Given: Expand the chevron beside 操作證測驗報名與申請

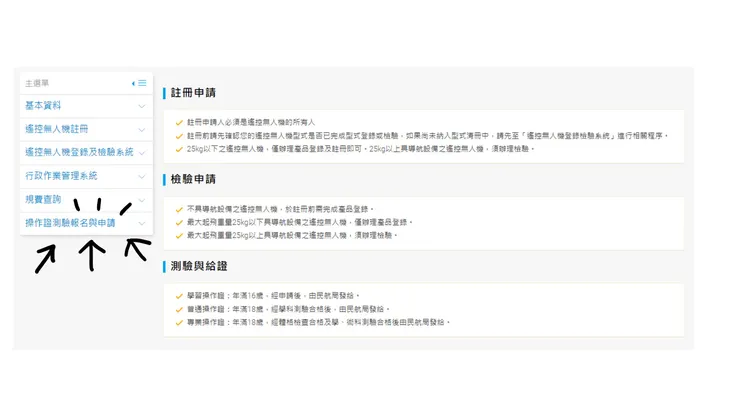Looking at the screenshot, I should tap(142, 223).
